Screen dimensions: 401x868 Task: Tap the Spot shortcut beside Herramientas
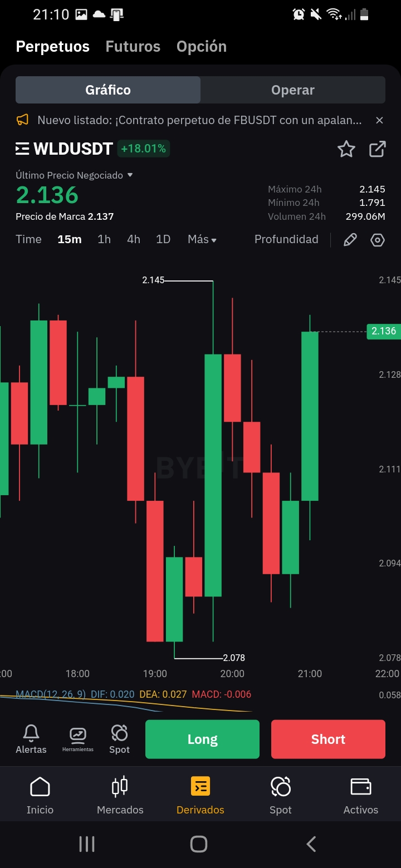pyautogui.click(x=119, y=739)
